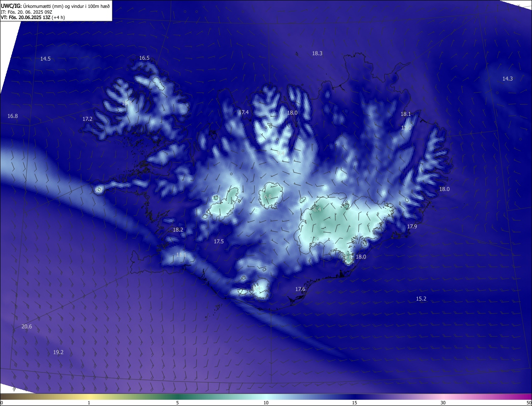The image size is (532, 406).
Task: Click the 17.6 value label on the map
Action: (300, 289)
